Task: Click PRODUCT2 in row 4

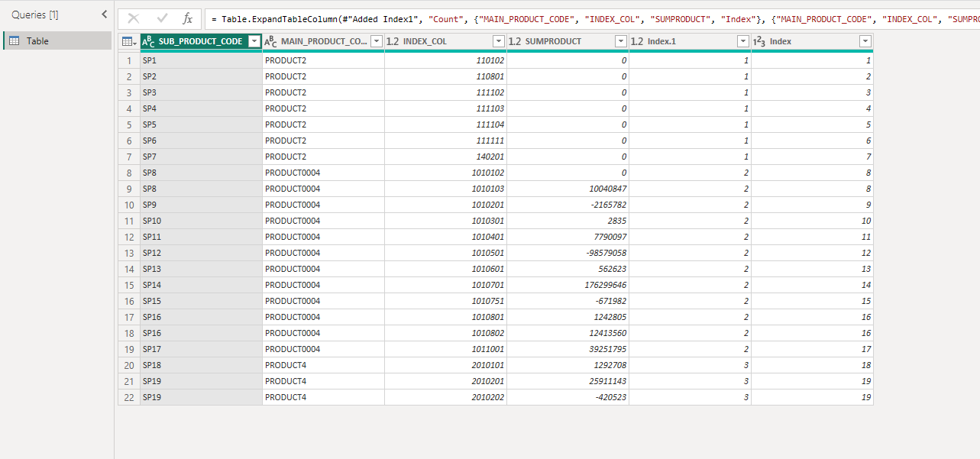Action: coord(323,108)
